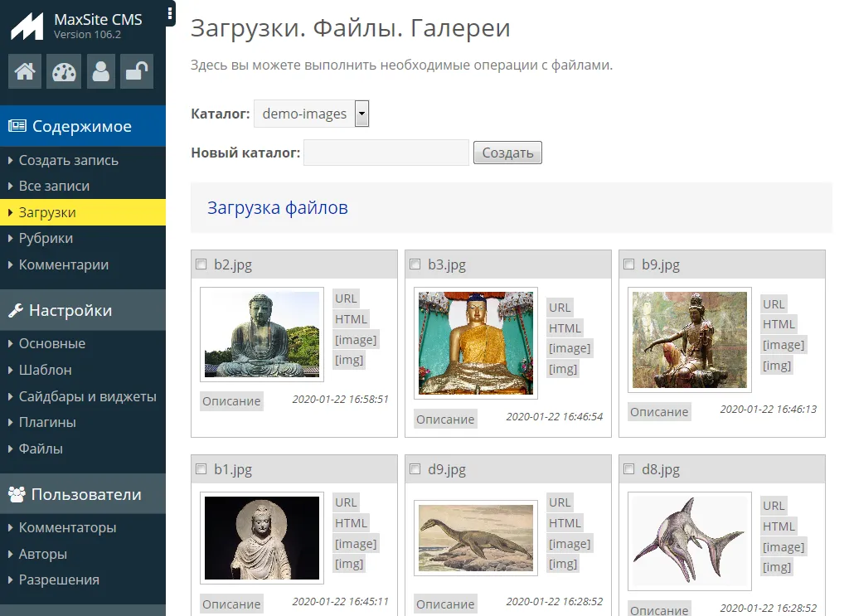Check the b2.jpg checkbox

click(x=201, y=264)
